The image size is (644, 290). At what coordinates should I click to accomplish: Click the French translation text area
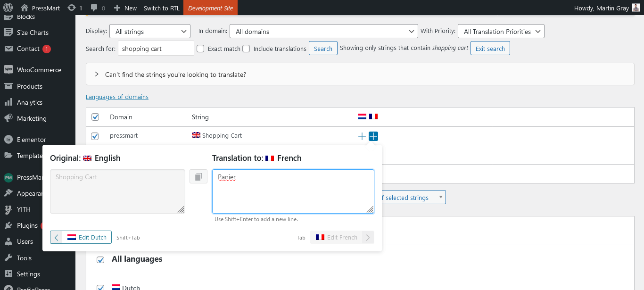(x=293, y=191)
